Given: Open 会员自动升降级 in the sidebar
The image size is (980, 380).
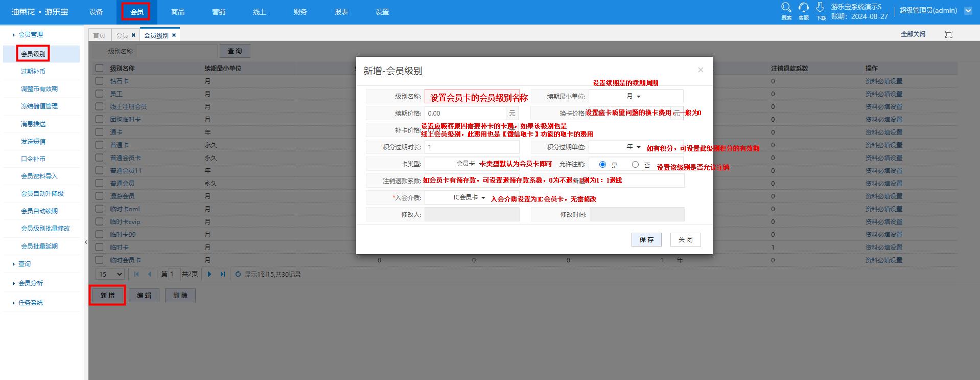Looking at the screenshot, I should point(42,193).
